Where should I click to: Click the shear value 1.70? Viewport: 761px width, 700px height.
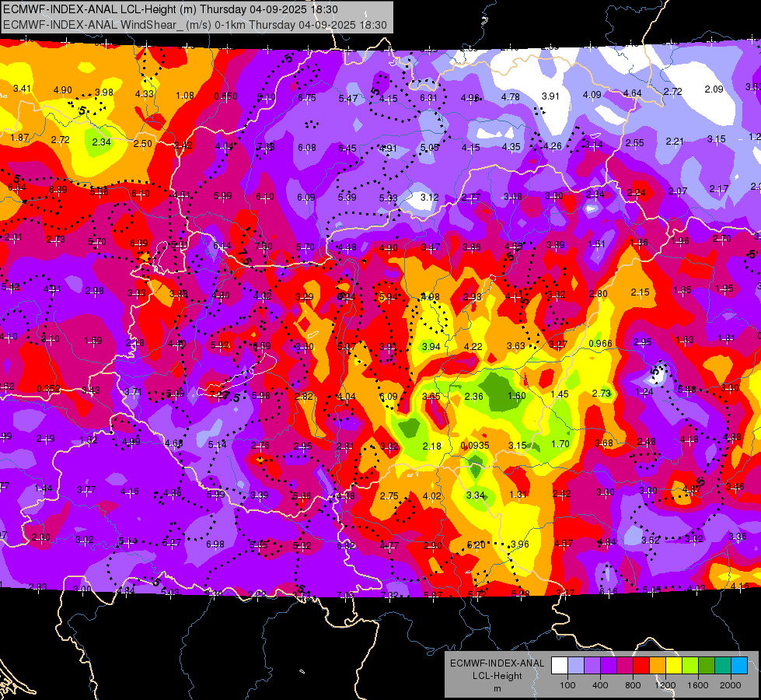click(x=560, y=443)
